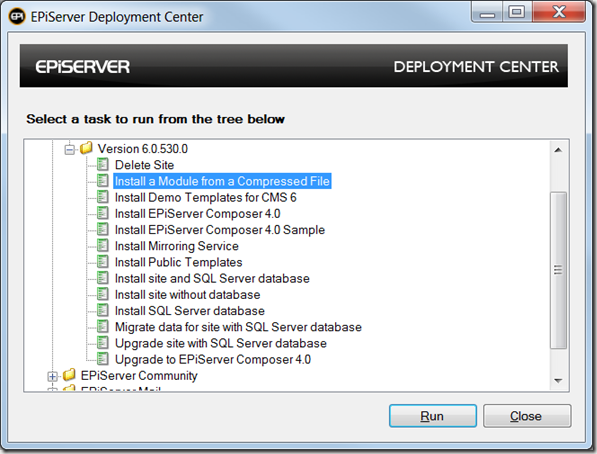Viewport: 597px width, 454px height.
Task: Select Install EPiServer Composer 4.0 Sample task
Action: coord(220,230)
